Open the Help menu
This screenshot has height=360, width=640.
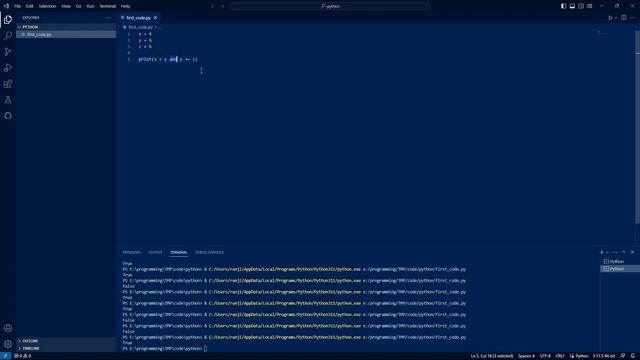(125, 6)
